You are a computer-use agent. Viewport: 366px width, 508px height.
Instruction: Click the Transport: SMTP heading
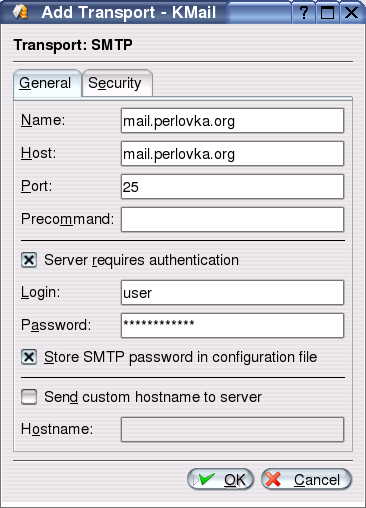click(73, 45)
